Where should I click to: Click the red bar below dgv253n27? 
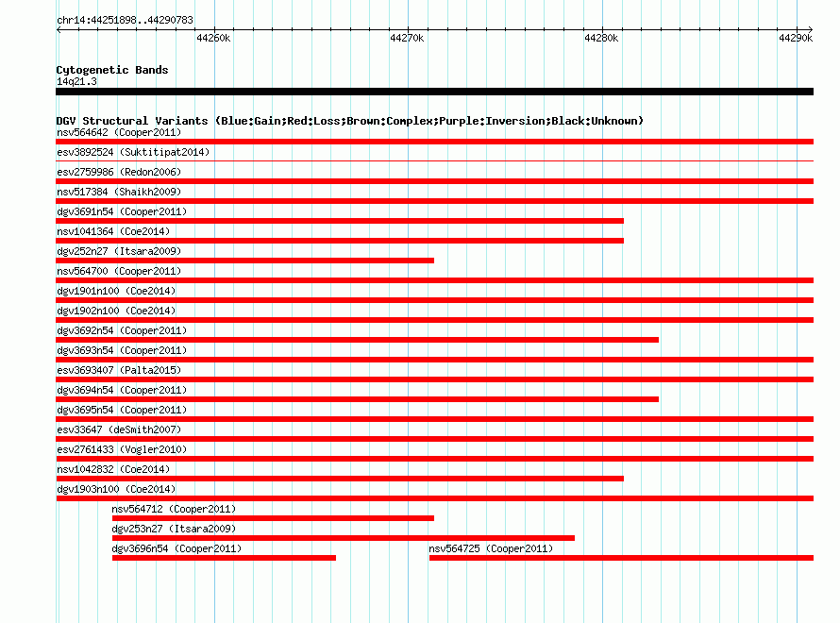point(344,538)
